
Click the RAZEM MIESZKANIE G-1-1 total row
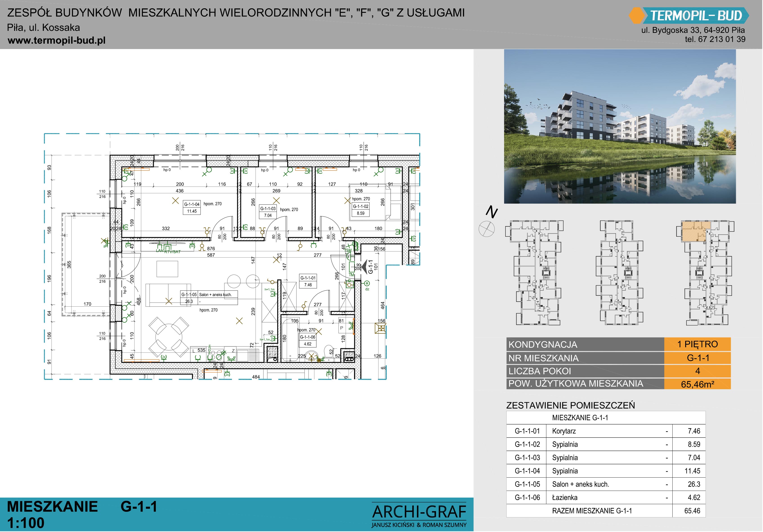coord(606,511)
